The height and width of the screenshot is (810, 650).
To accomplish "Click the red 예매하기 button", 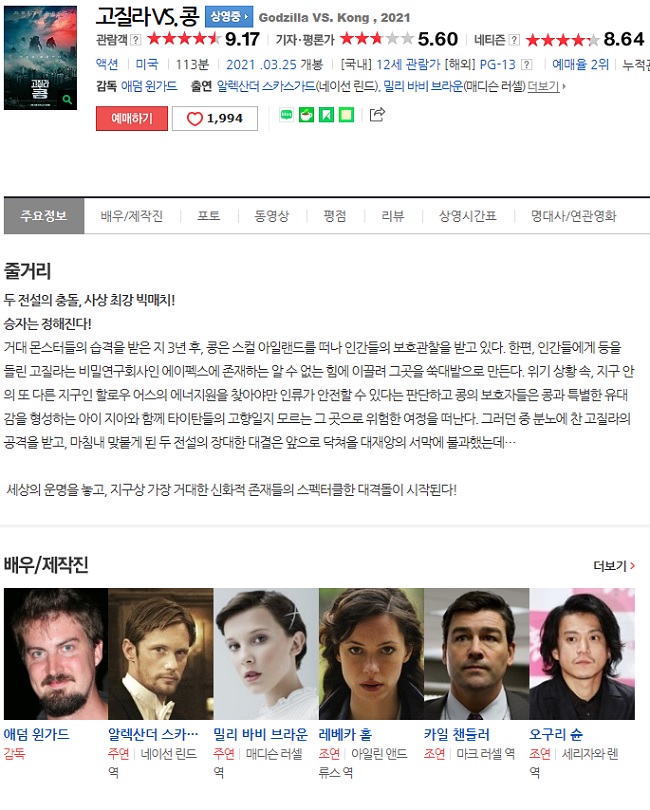I will [132, 118].
